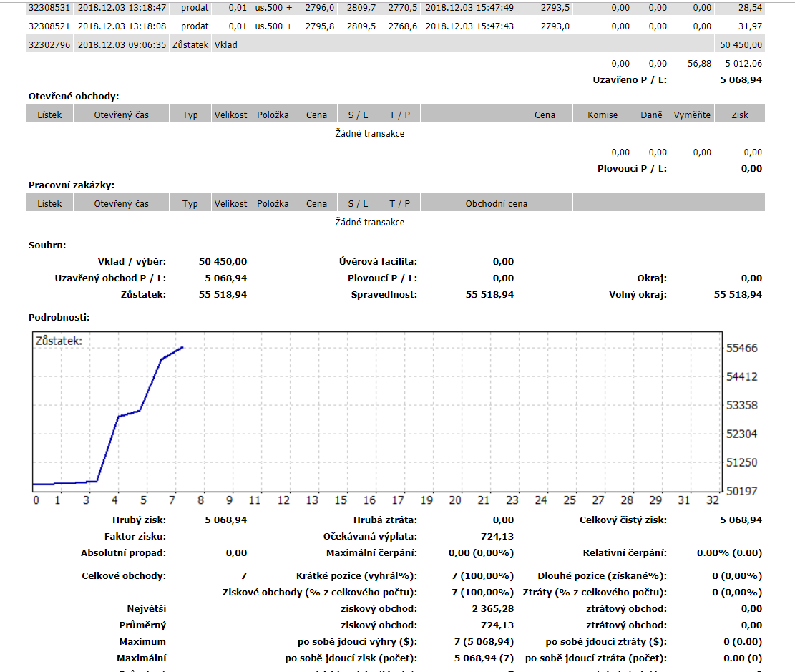Click the Vklad / výběr label
795x672 pixels.
(x=132, y=262)
